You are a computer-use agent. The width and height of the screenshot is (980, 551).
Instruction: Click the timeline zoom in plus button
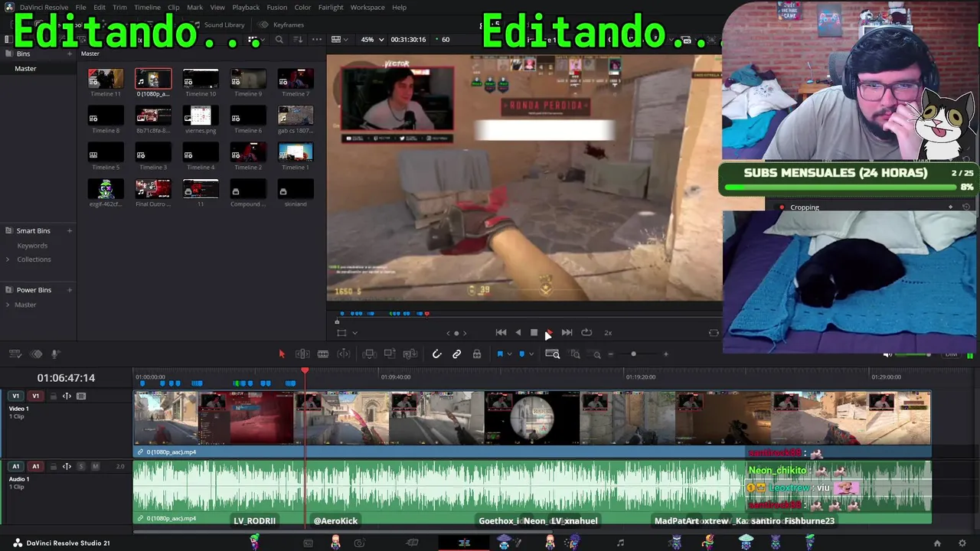(x=666, y=354)
